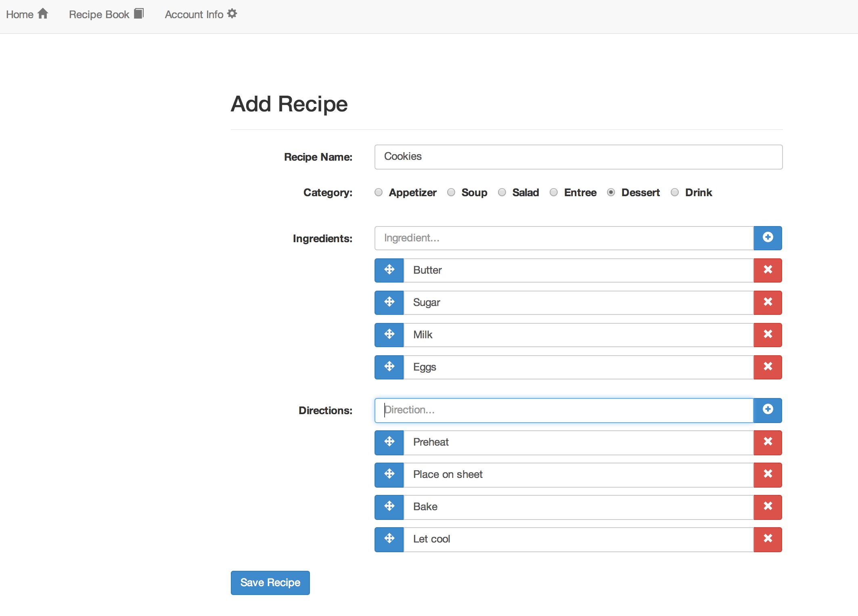
Task: Click into the Ingredient text input
Action: pyautogui.click(x=563, y=238)
